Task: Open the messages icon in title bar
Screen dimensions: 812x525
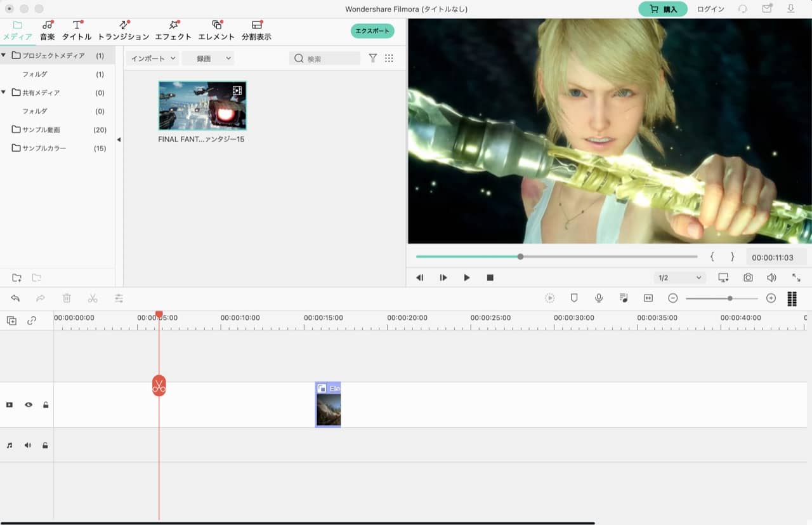Action: pyautogui.click(x=767, y=9)
